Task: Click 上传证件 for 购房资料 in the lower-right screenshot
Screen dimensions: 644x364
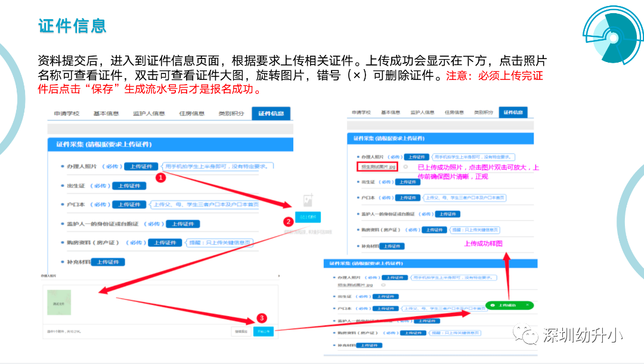Action: coord(413,333)
